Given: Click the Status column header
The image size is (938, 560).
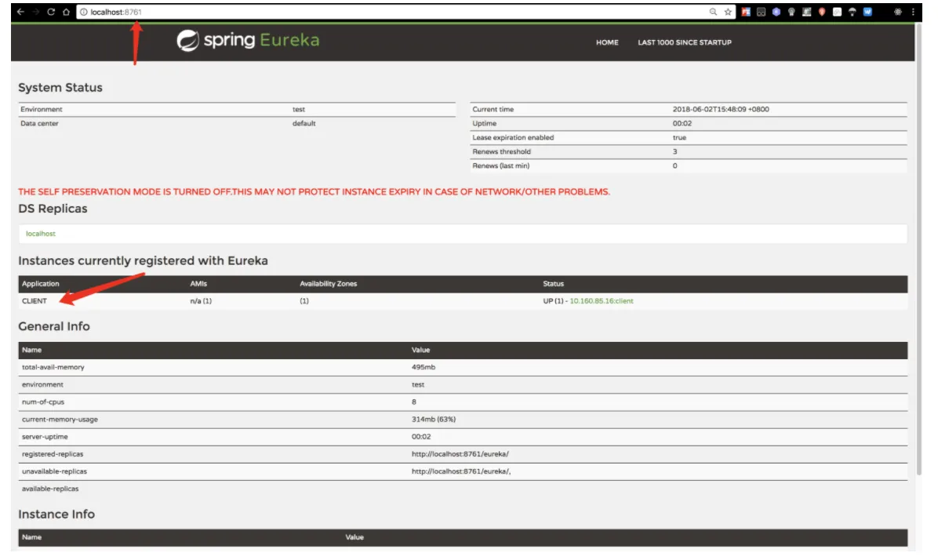Looking at the screenshot, I should coord(554,284).
